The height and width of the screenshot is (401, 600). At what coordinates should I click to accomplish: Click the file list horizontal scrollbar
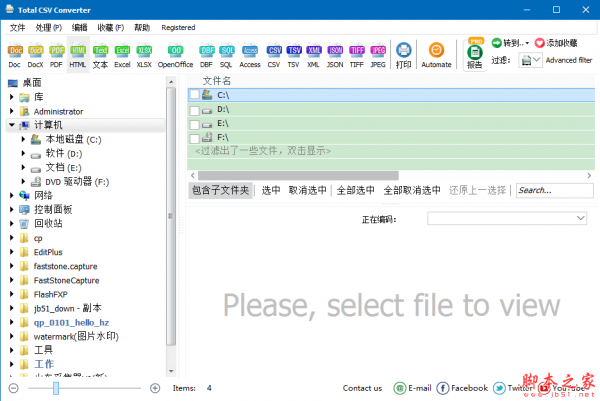coord(298,175)
